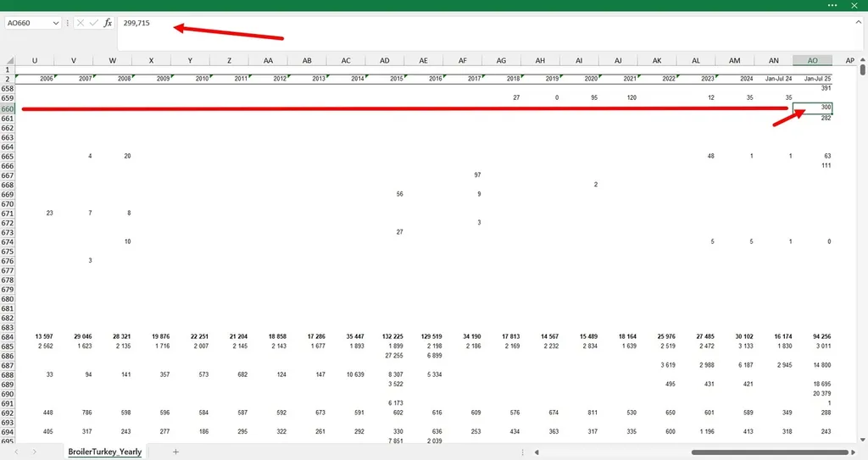Select column U header
The height and width of the screenshot is (460, 868).
pos(35,60)
